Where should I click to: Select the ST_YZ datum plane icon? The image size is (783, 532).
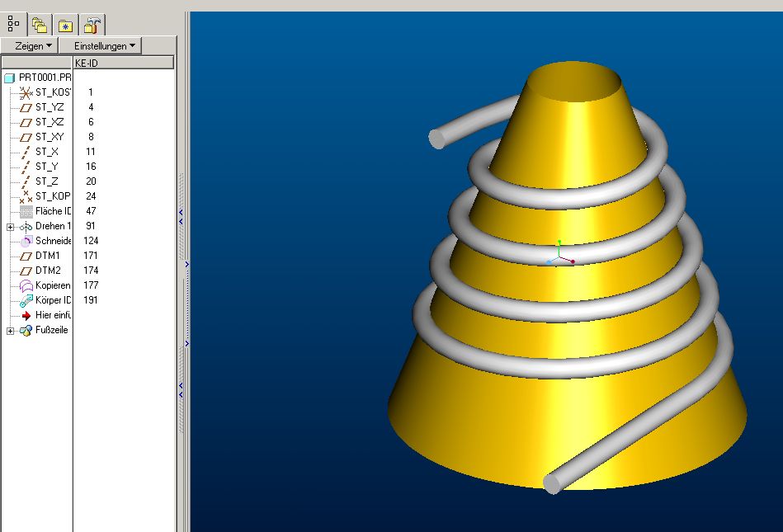pos(26,108)
